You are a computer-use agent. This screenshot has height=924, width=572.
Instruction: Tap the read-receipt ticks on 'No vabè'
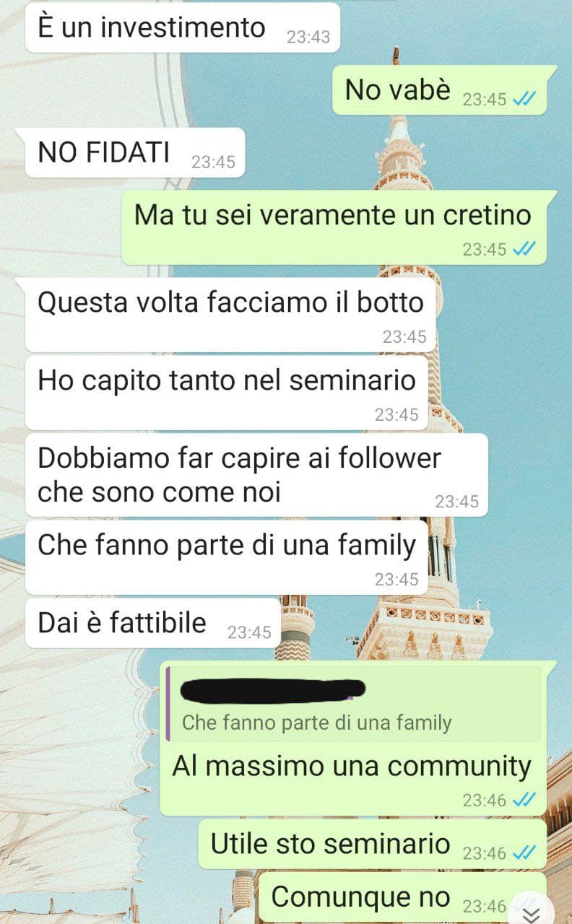tap(524, 100)
